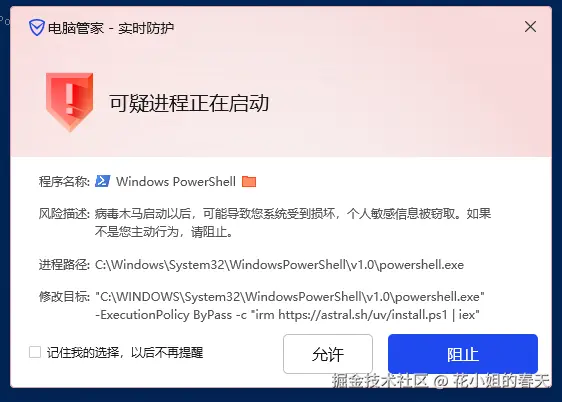The image size is (562, 402).
Task: Close the 实时防护 dialog with X
Action: tap(530, 27)
